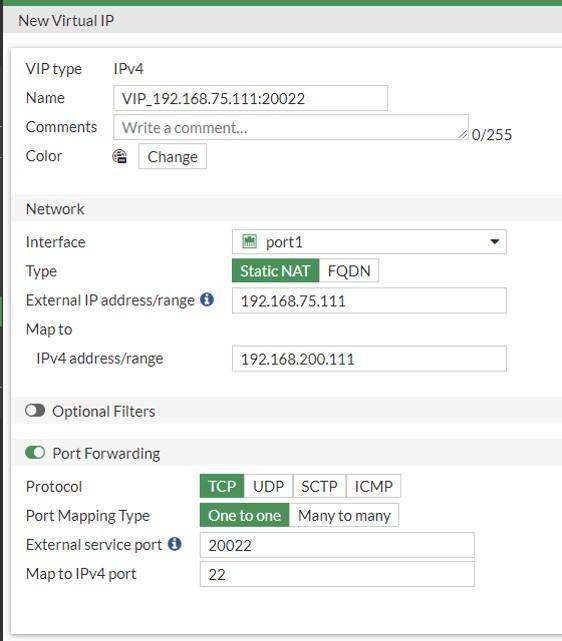The height and width of the screenshot is (641, 562).
Task: Select FQDN type
Action: [349, 271]
